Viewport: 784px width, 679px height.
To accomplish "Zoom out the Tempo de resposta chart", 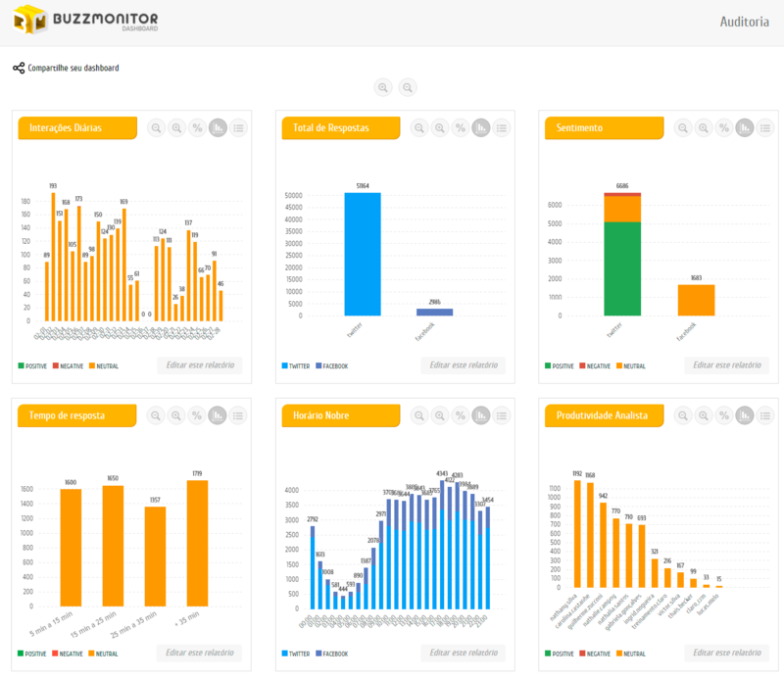I will 157,415.
